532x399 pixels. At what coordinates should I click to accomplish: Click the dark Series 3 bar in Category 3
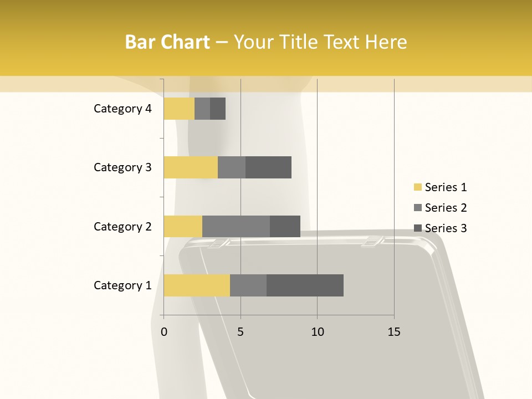pyautogui.click(x=268, y=167)
